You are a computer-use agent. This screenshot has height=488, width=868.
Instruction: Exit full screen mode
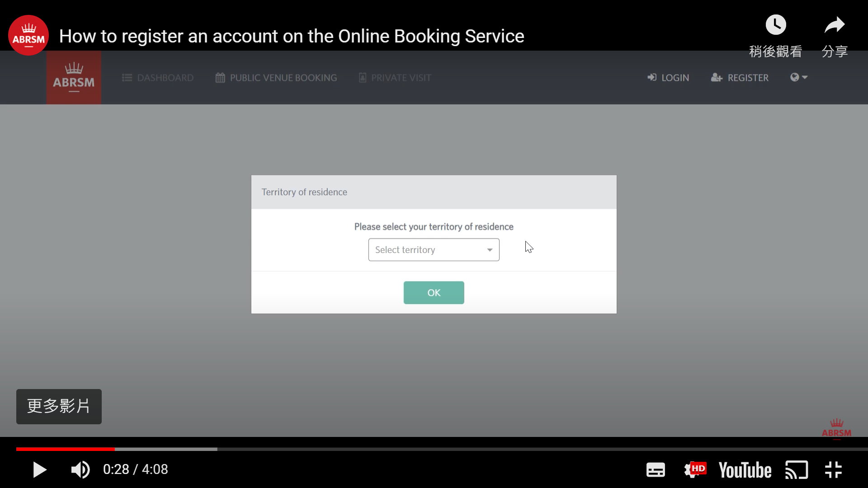pyautogui.click(x=833, y=470)
